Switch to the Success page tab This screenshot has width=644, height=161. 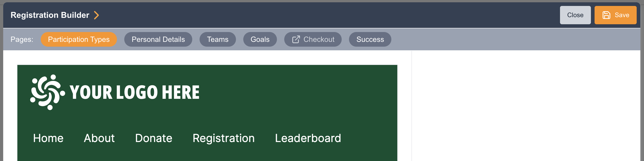[370, 40]
